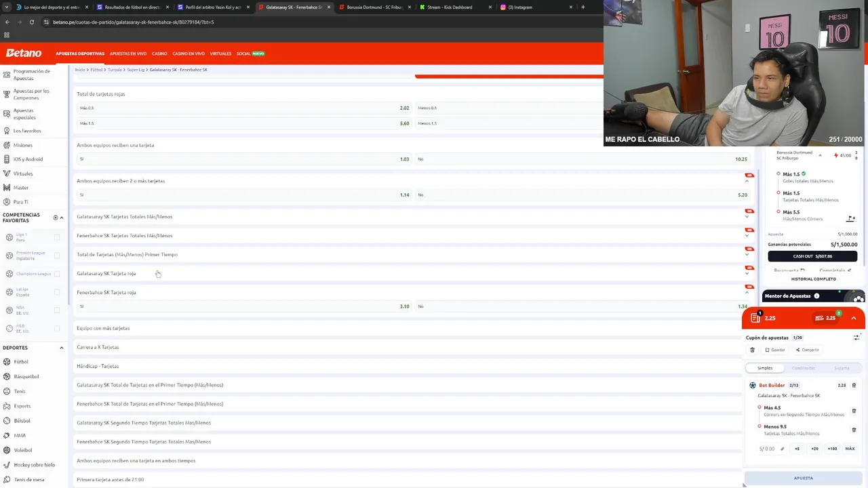
Task: Click the Master icon in sidebar
Action: click(7, 188)
